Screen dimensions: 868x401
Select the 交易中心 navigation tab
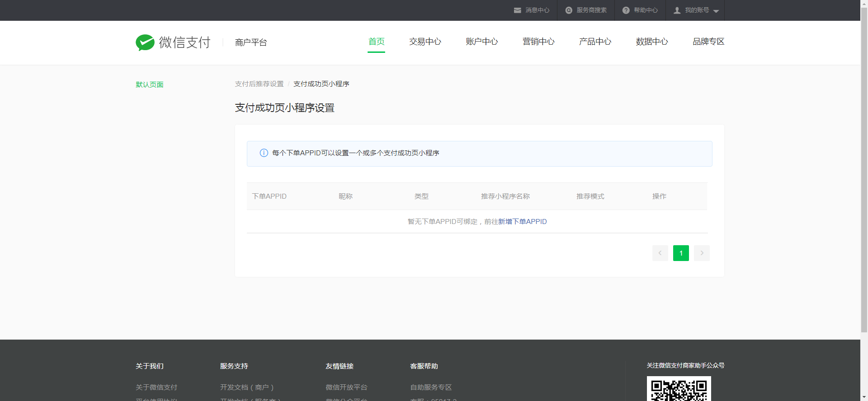coord(425,42)
